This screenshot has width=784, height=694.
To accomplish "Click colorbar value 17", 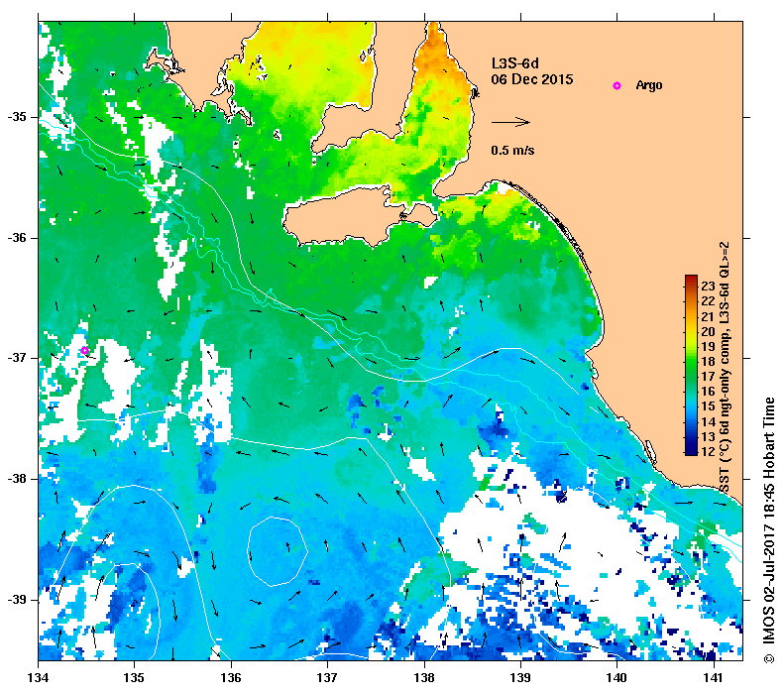I will click(708, 376).
